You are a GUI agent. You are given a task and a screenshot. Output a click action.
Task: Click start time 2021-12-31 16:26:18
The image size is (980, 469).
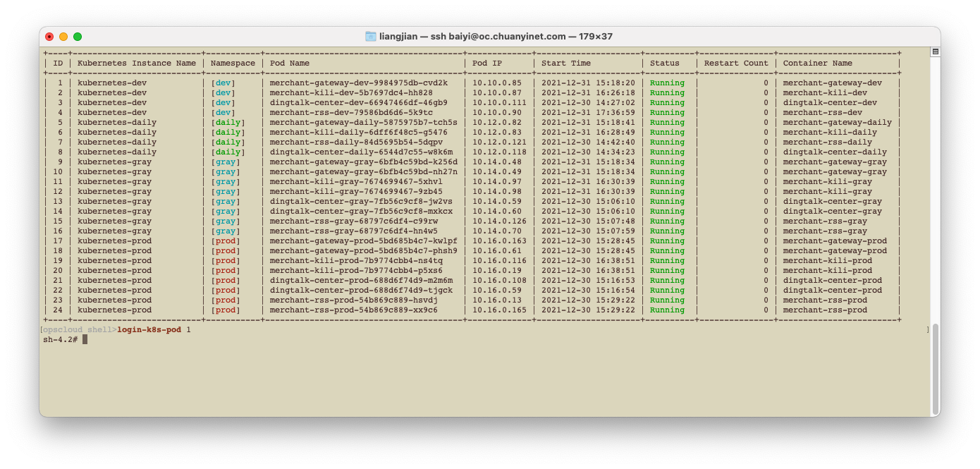pos(588,92)
